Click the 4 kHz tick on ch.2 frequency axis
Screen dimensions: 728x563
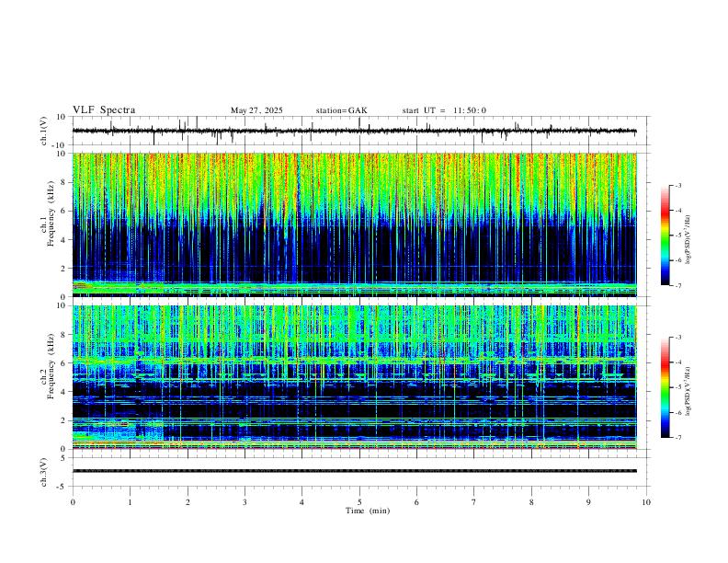[63, 392]
